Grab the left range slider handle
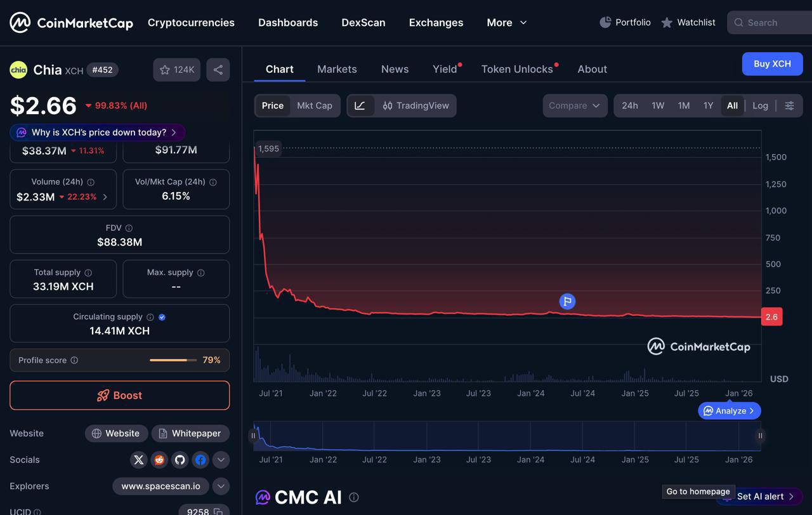This screenshot has width=812, height=515. (x=253, y=436)
